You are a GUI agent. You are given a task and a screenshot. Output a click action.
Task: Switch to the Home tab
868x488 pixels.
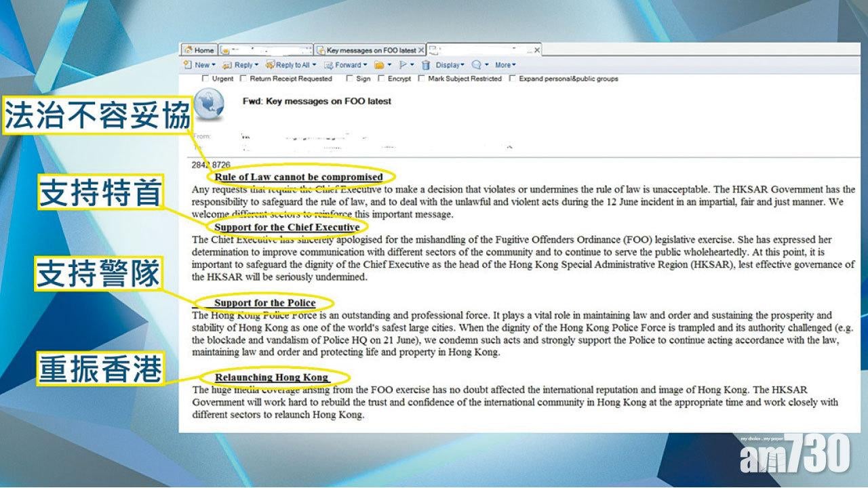point(199,50)
